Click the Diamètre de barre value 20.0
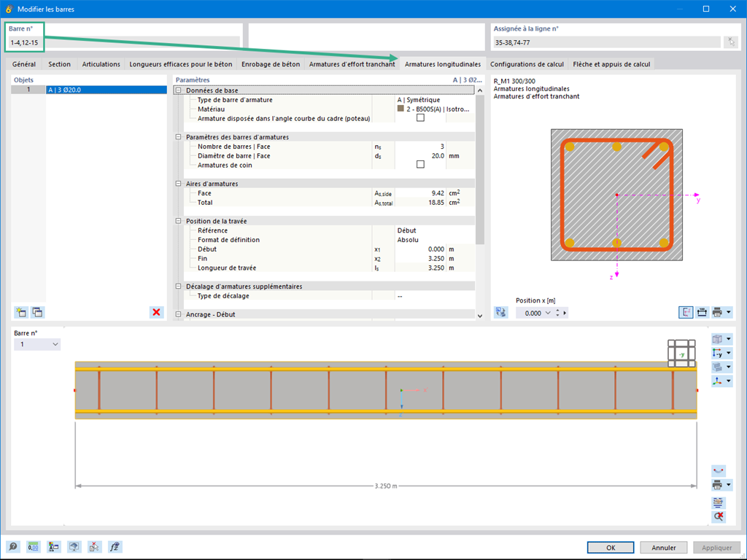The image size is (747, 560). (420, 156)
